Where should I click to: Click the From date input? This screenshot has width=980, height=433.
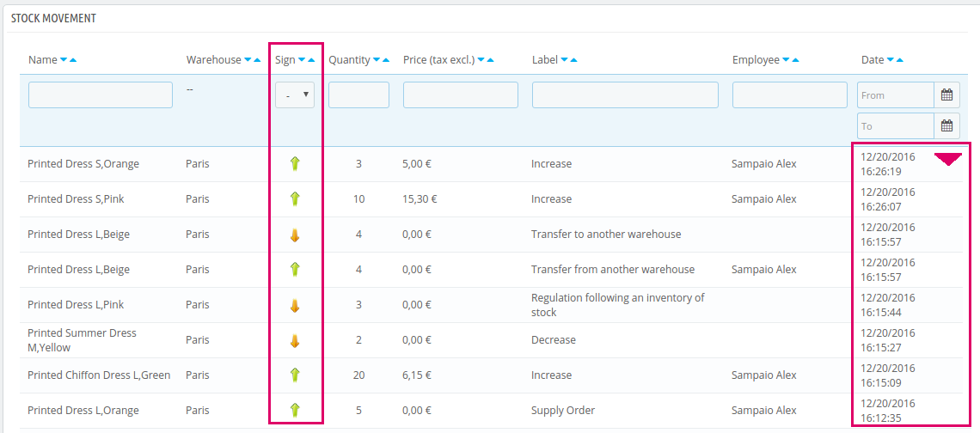(x=896, y=95)
